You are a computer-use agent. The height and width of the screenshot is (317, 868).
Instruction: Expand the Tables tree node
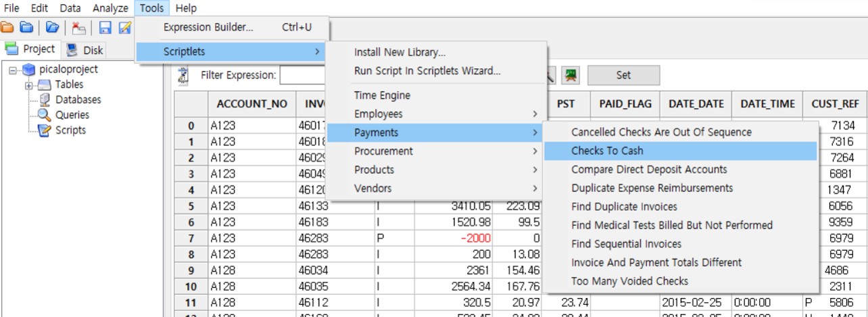click(x=28, y=85)
